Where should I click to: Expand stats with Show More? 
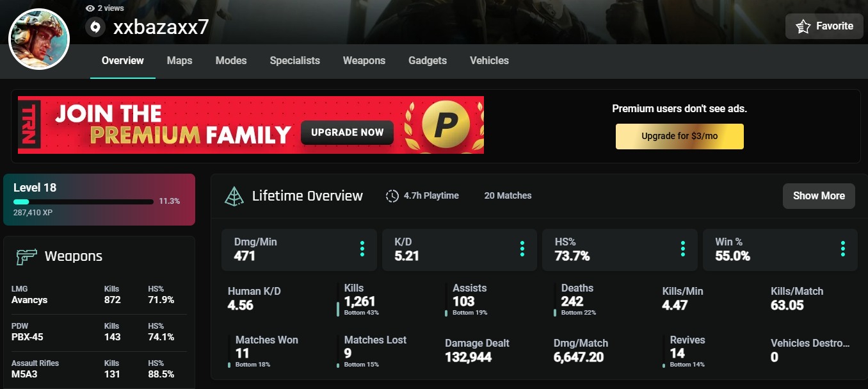(819, 196)
